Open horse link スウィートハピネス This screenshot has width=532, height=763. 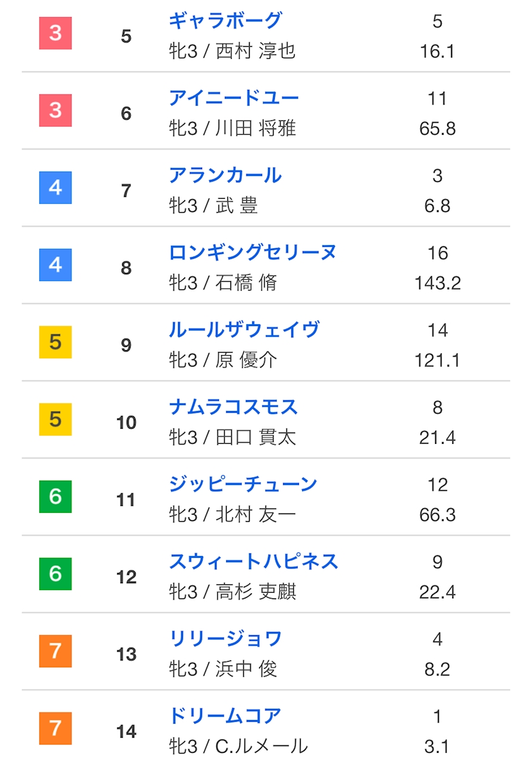click(253, 562)
